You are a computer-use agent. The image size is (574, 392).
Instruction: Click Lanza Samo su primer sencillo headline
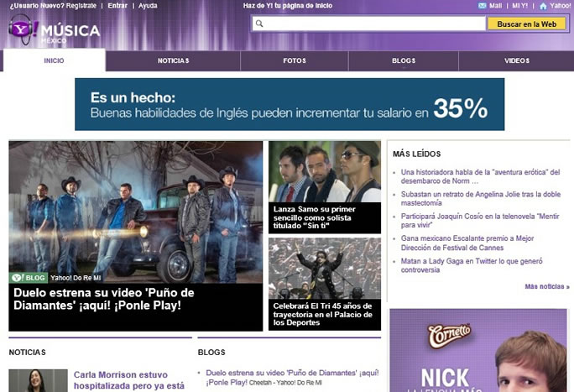(x=315, y=217)
